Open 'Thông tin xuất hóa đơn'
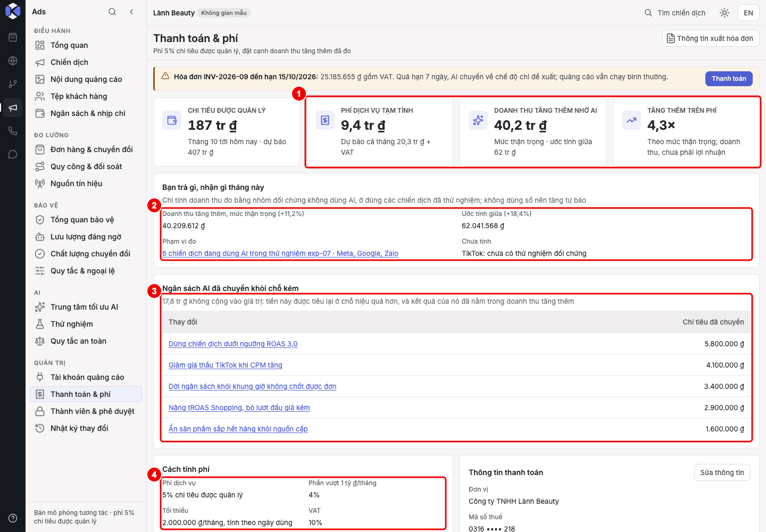 click(x=711, y=38)
